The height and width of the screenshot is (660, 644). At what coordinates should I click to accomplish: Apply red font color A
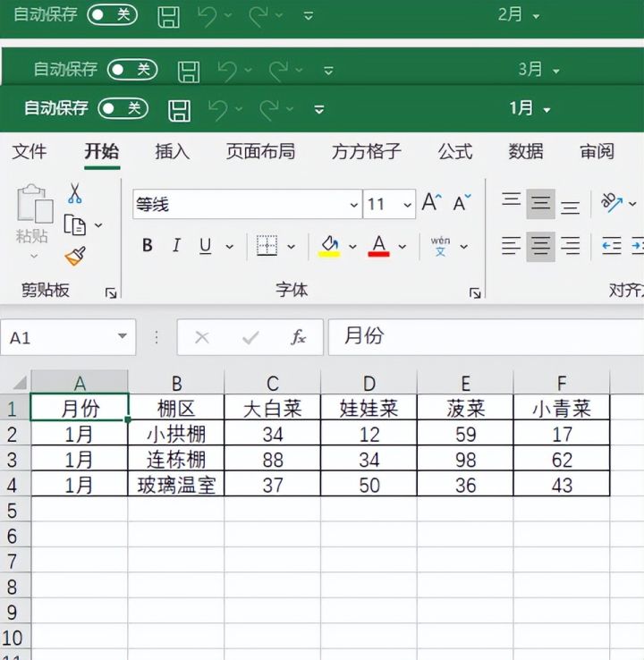tap(379, 246)
